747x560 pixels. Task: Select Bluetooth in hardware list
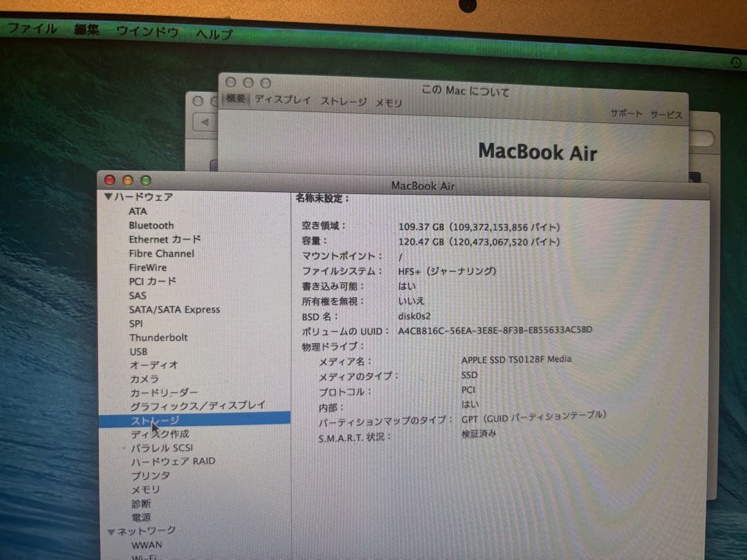coord(151,225)
